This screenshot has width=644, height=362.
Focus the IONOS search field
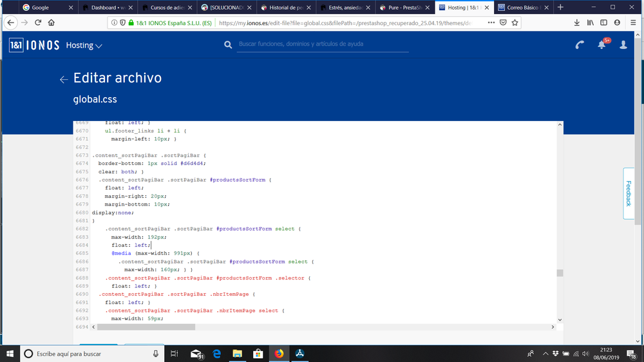(x=323, y=44)
